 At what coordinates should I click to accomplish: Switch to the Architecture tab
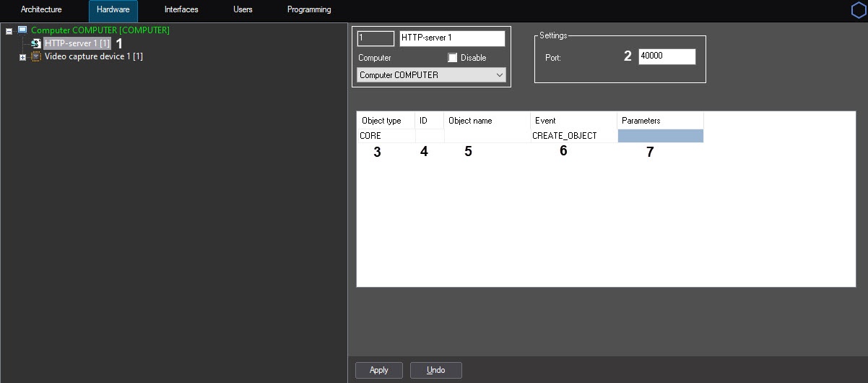(41, 10)
